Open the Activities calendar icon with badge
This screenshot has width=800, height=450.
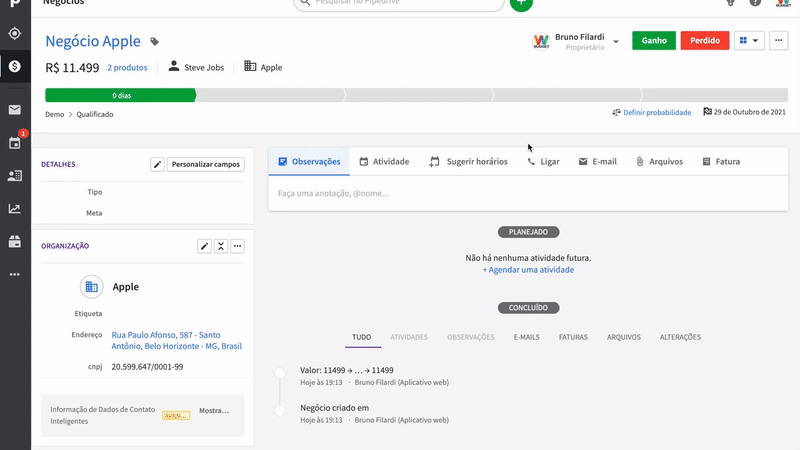tap(15, 143)
